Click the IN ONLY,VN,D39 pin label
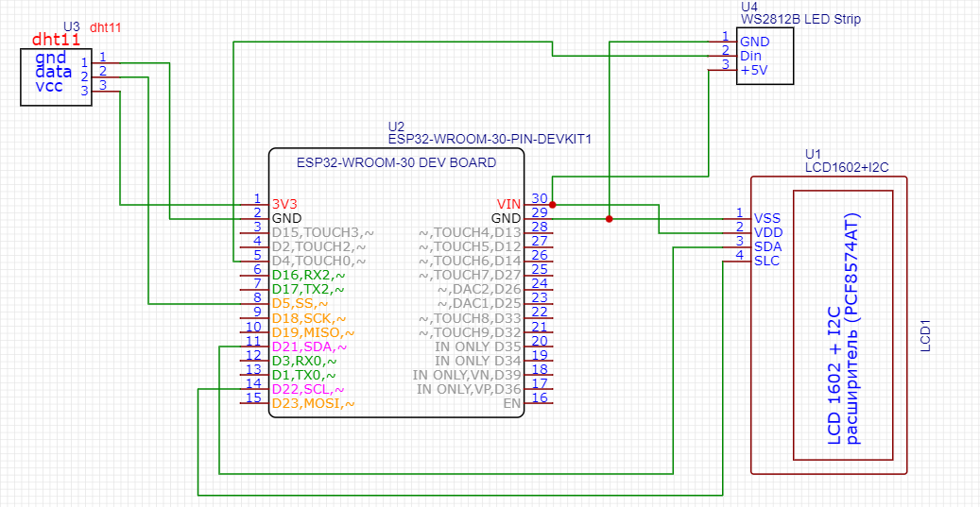The height and width of the screenshot is (507, 980). [467, 375]
